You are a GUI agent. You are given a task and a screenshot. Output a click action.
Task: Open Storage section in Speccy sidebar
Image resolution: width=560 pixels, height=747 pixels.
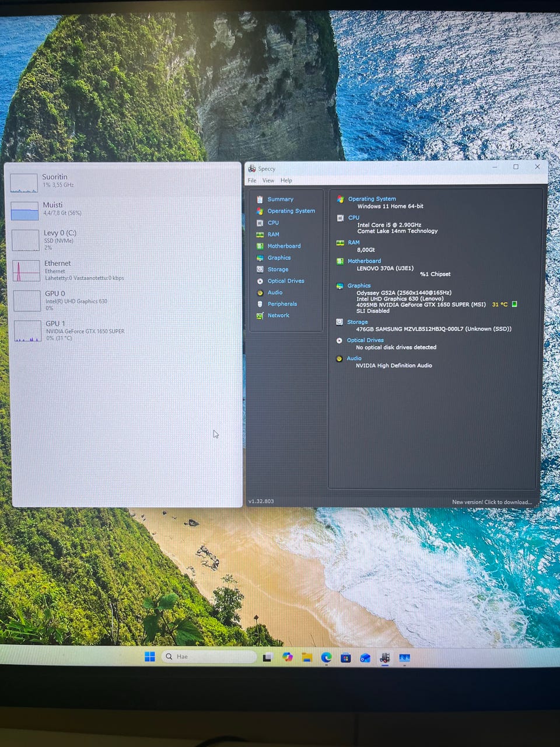tap(278, 269)
